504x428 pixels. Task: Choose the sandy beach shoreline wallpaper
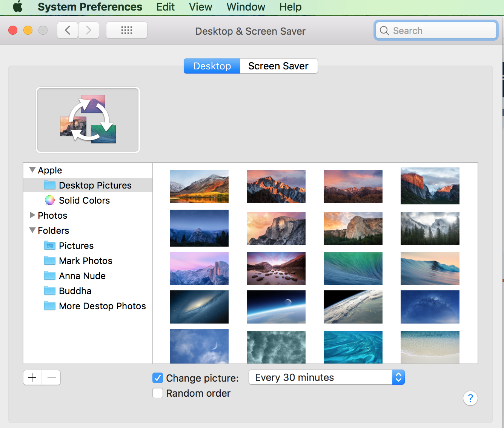(430, 347)
